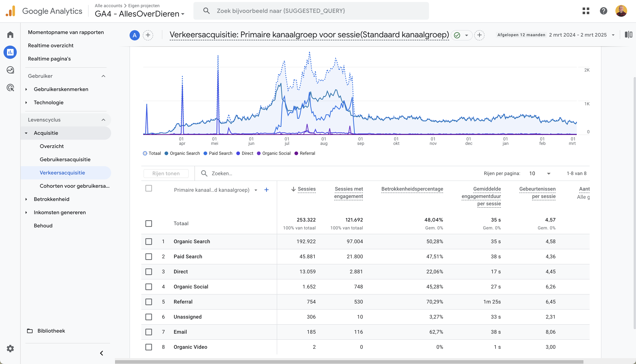Collapse the navigation with the left chevron
This screenshot has height=364, width=636.
click(x=102, y=353)
